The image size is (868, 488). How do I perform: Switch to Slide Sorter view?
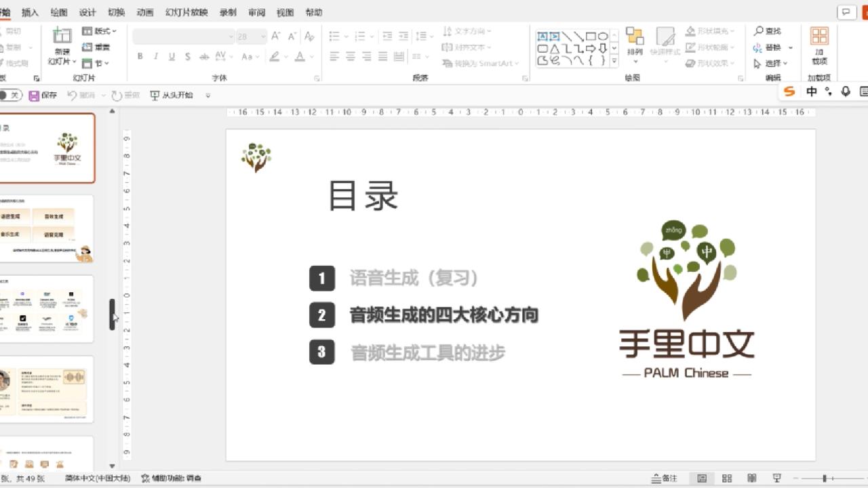tap(727, 479)
